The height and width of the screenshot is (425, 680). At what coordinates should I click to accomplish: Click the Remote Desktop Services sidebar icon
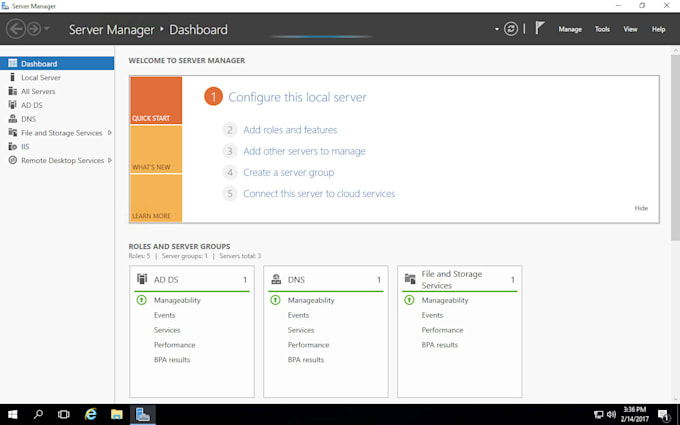[x=13, y=160]
